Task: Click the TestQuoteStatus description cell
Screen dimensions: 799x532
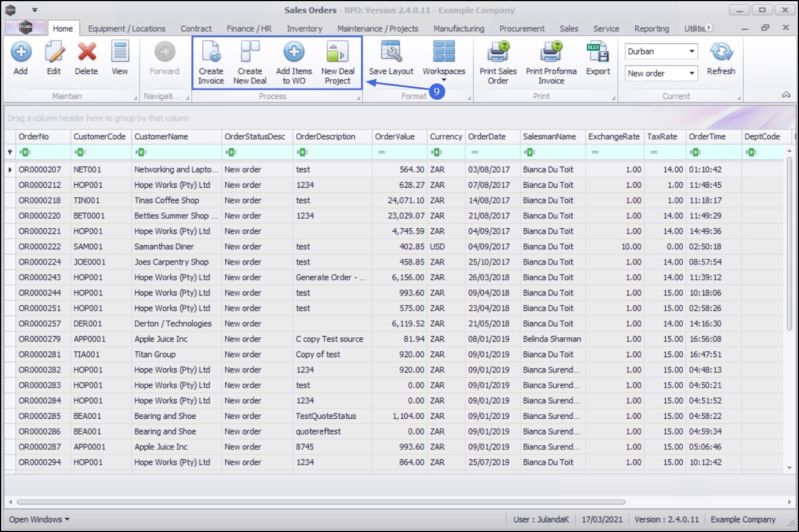Action: pos(333,416)
